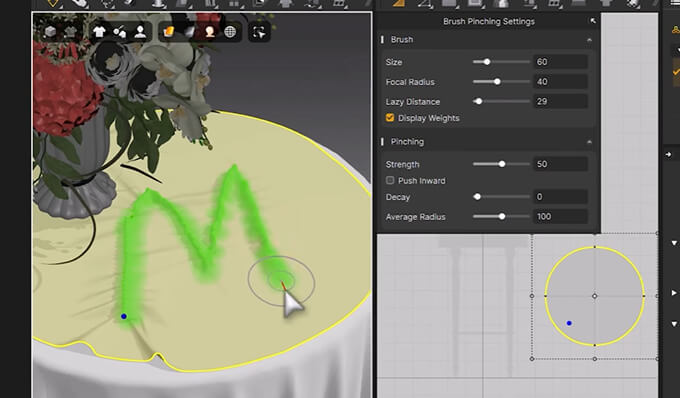This screenshot has width=680, height=398.
Task: Click the avatar display icon
Action: [140, 32]
